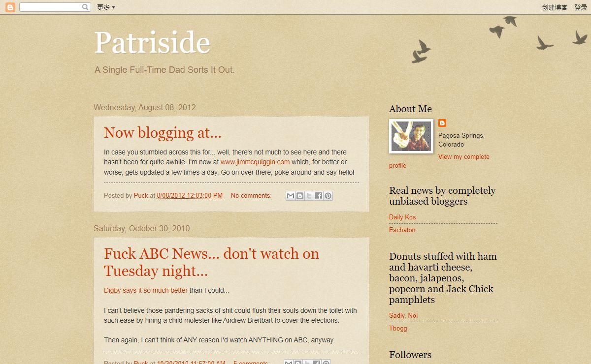Click the magnifier search icon in navbar
This screenshot has height=364, width=591.
coord(85,7)
